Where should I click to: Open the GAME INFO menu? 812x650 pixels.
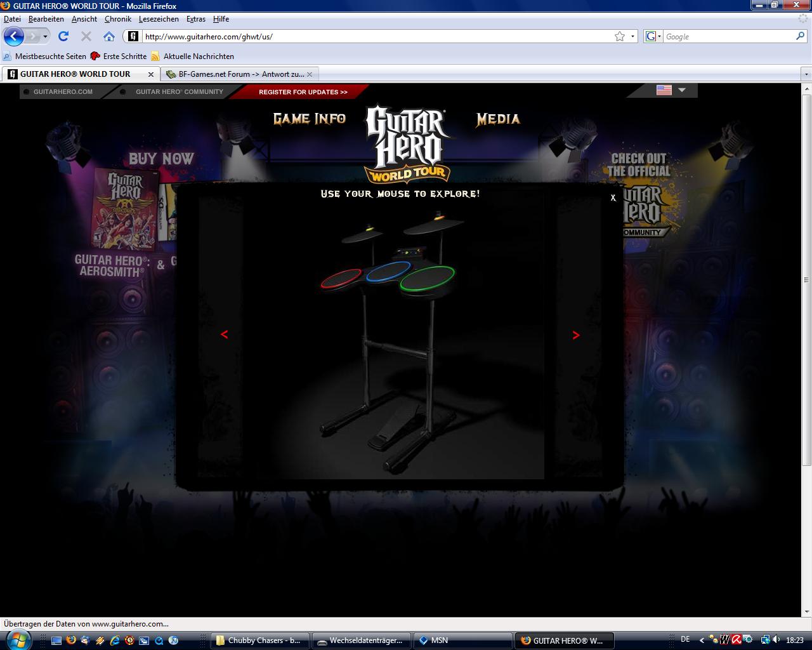click(x=310, y=119)
